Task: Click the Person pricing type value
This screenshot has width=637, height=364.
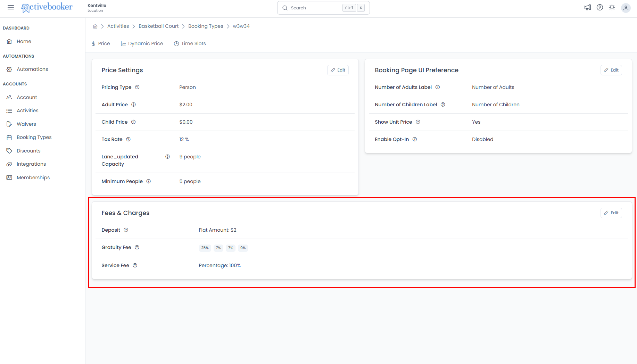Action: [x=188, y=87]
